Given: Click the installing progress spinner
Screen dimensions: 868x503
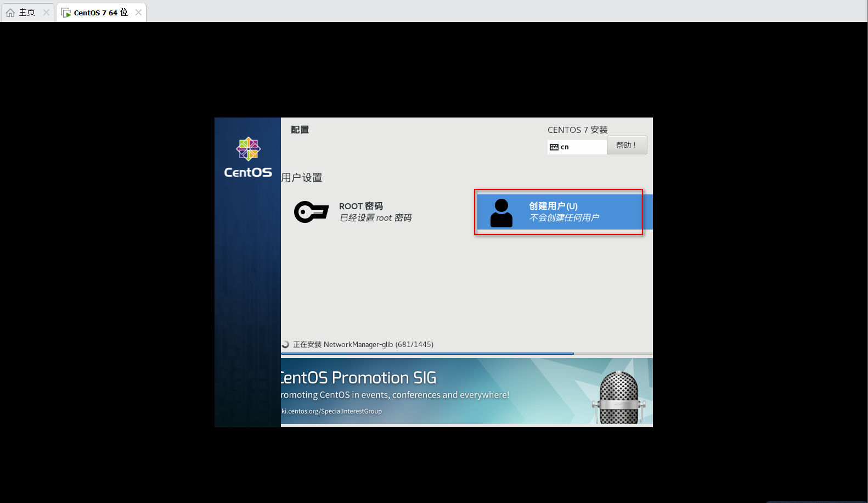Looking at the screenshot, I should click(285, 344).
